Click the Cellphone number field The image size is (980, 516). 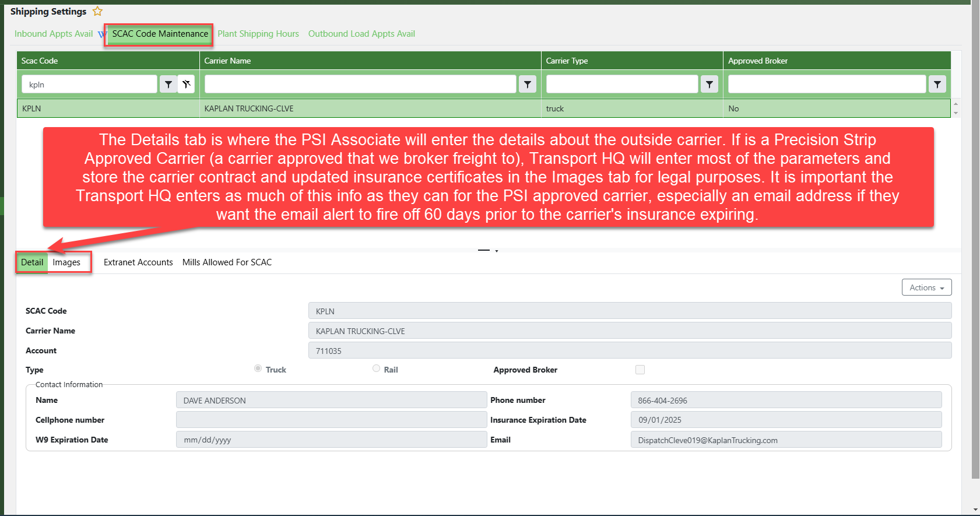point(331,420)
